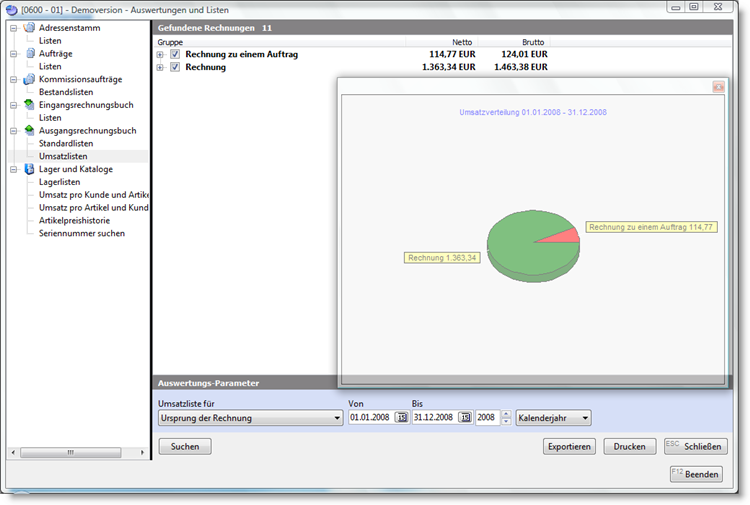
Task: Click the Adressenstamm folder icon
Action: 28,28
